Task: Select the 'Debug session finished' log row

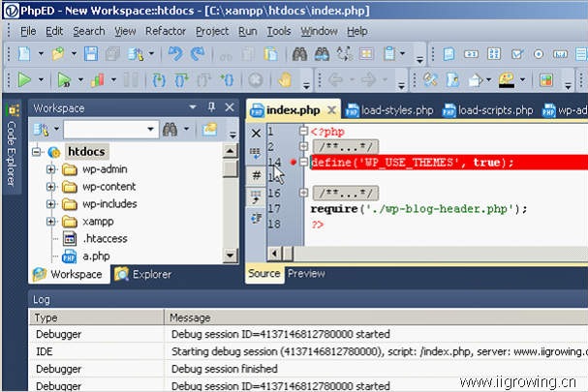Action: (x=308, y=369)
